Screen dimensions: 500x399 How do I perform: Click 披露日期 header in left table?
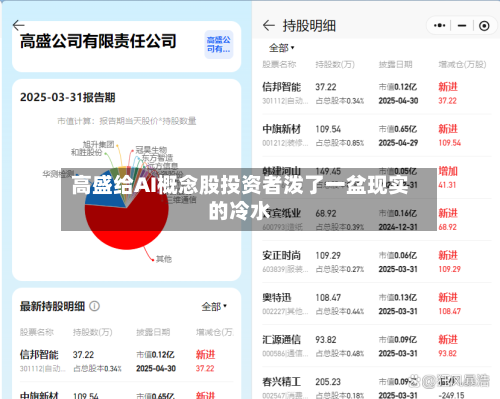[x=153, y=332]
